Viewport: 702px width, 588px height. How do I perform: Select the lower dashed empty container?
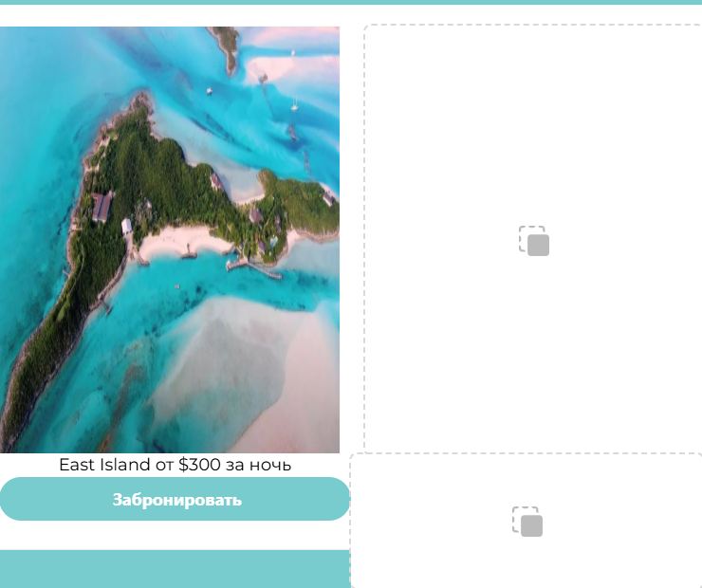tap(526, 521)
